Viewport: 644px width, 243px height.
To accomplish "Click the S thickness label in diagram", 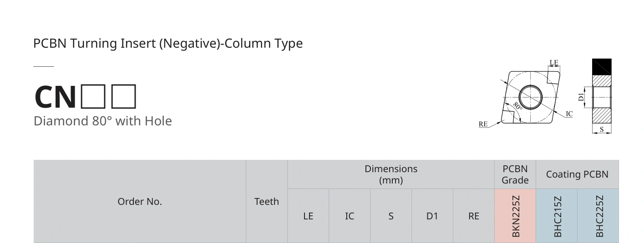I will coord(602,129).
